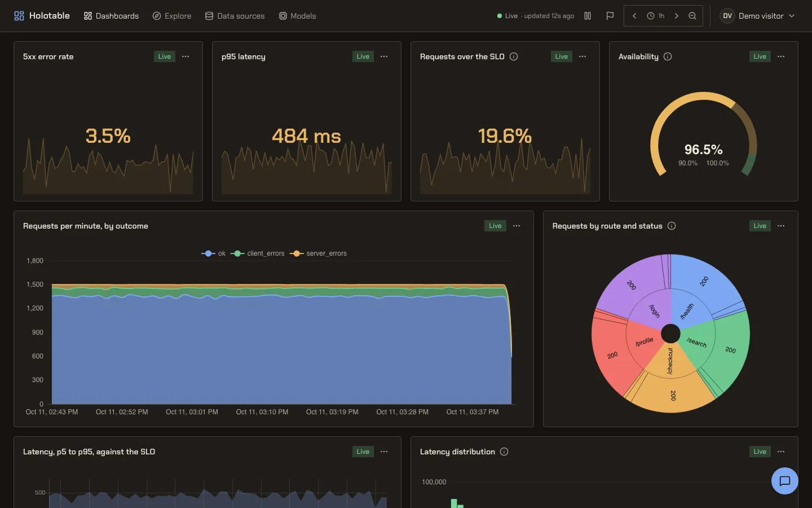The height and width of the screenshot is (508, 812).
Task: Open Requests per minute panel options menu
Action: pyautogui.click(x=517, y=226)
